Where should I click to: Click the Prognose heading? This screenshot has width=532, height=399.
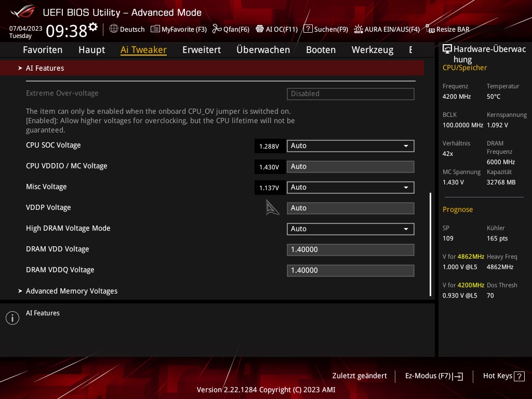click(x=458, y=209)
